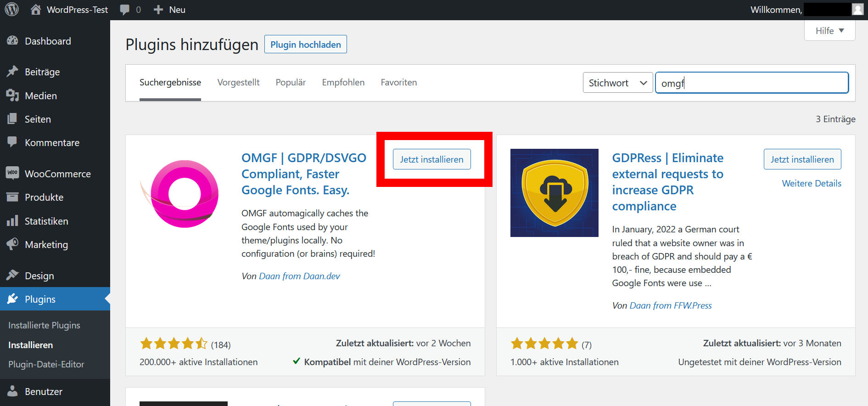Open the Medien icon in sidebar

12,96
